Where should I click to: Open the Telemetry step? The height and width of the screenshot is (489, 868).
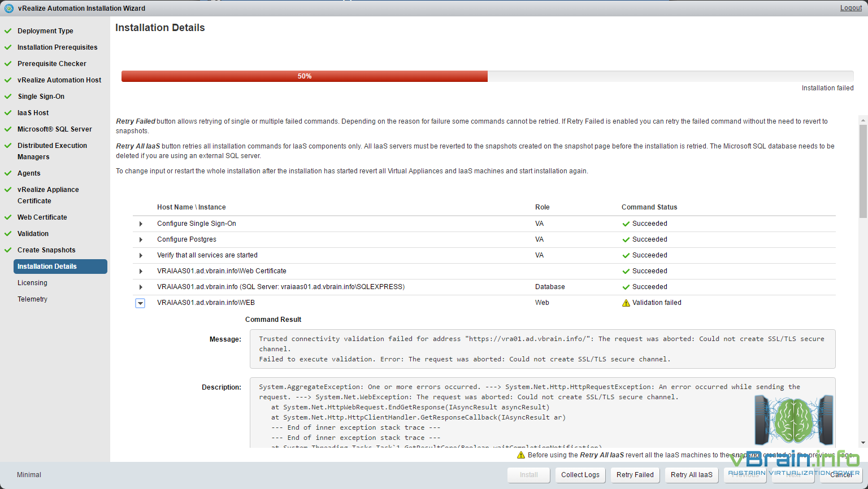pos(32,299)
